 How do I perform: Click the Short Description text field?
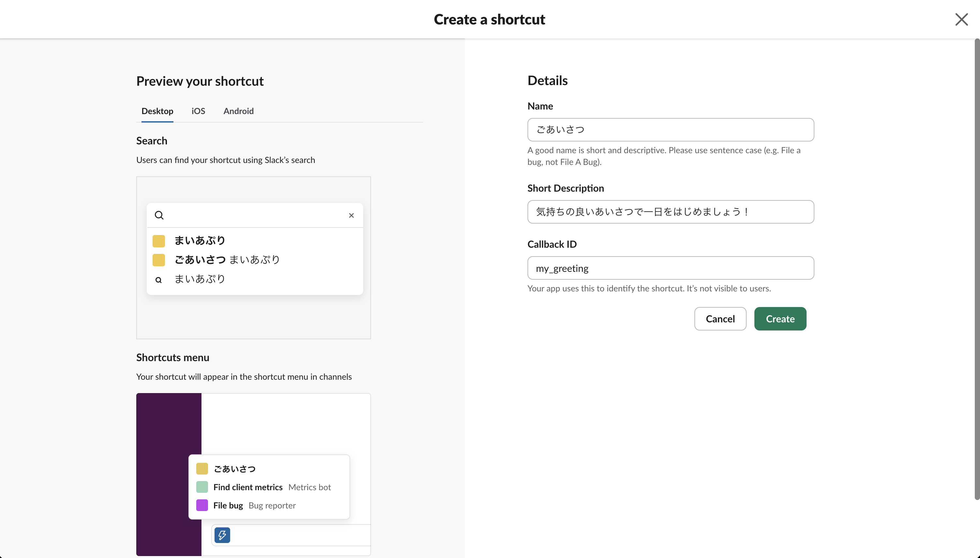tap(670, 212)
